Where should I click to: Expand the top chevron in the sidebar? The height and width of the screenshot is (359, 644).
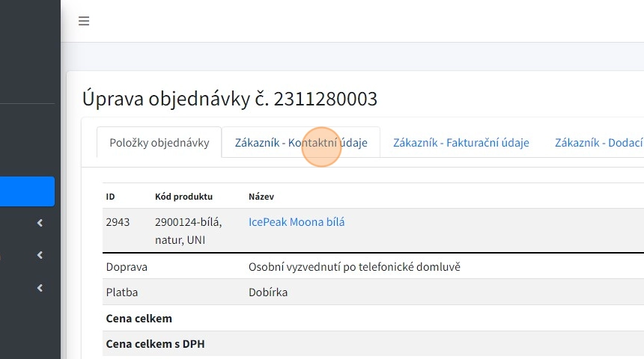pyautogui.click(x=40, y=223)
